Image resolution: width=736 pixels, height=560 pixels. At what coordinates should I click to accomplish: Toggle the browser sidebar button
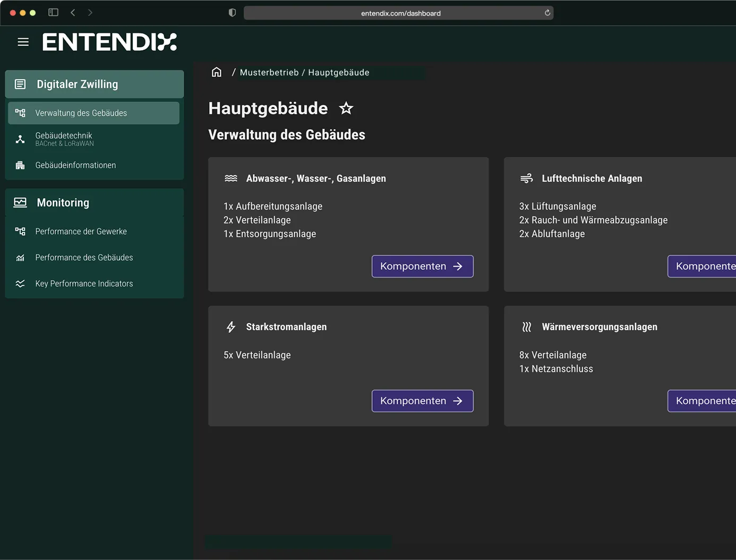[x=53, y=12]
